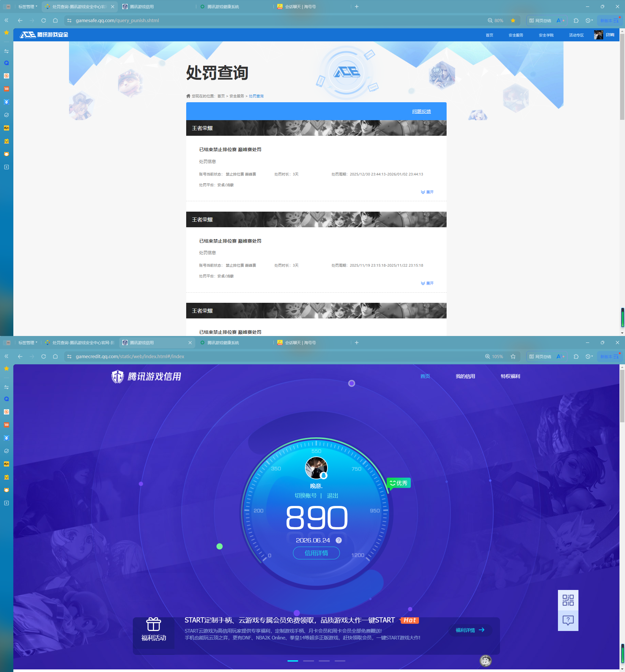The image size is (625, 672).
Task: Click the home icon in the gamecredit window toolbar
Action: [x=55, y=356]
